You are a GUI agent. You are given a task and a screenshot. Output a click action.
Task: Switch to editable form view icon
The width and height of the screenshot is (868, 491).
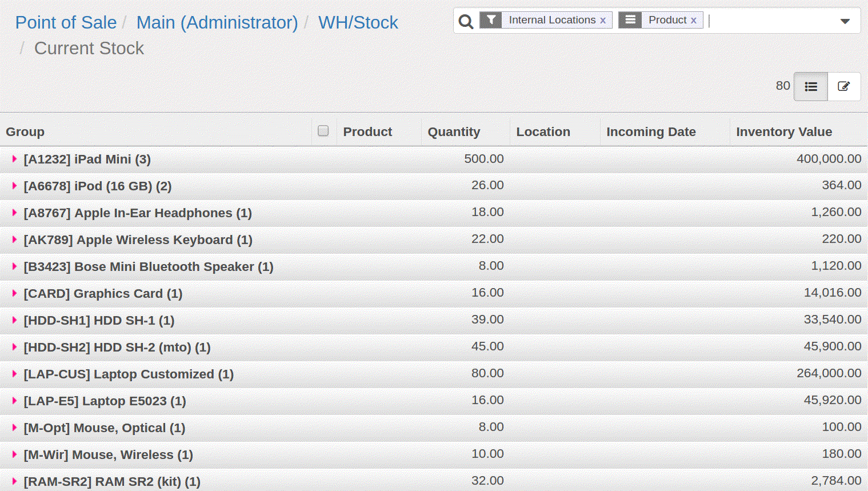[x=843, y=86]
